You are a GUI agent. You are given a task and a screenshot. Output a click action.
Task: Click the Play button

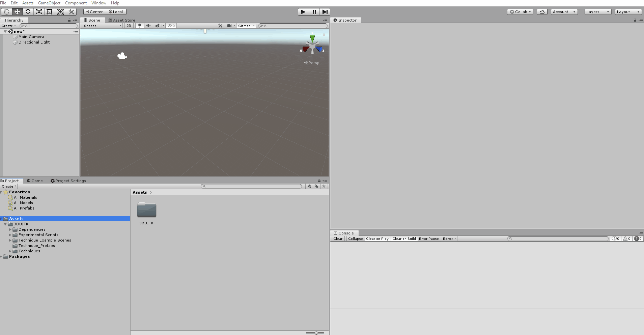(303, 12)
